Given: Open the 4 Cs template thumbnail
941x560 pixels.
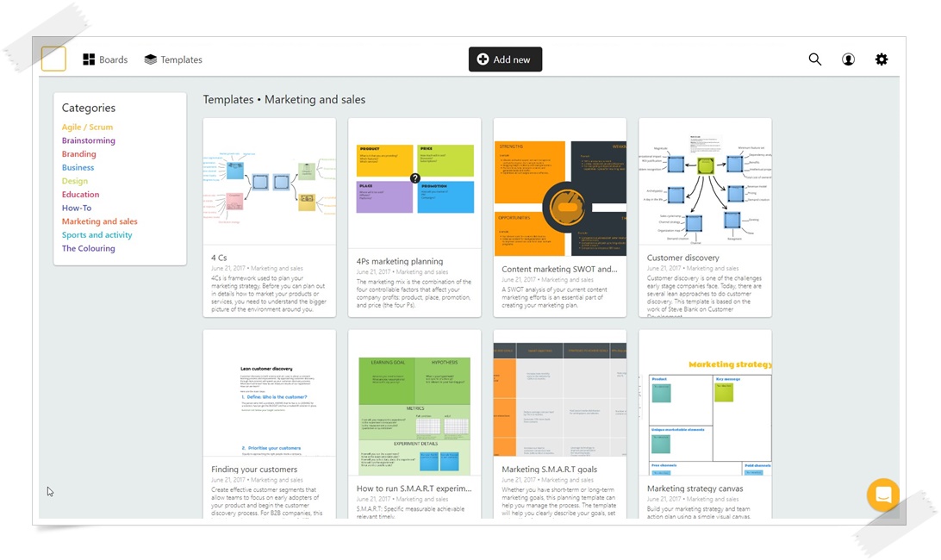Looking at the screenshot, I should [x=269, y=182].
